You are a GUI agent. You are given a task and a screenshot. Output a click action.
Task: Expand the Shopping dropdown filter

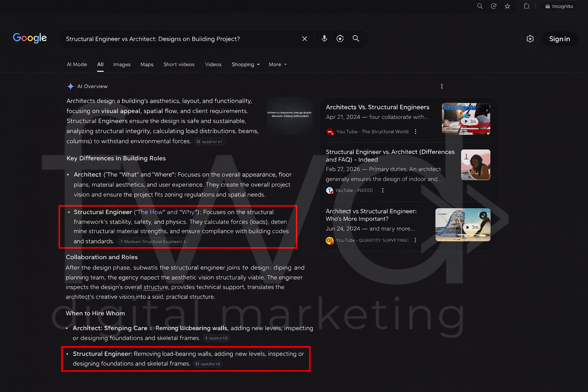pos(246,64)
